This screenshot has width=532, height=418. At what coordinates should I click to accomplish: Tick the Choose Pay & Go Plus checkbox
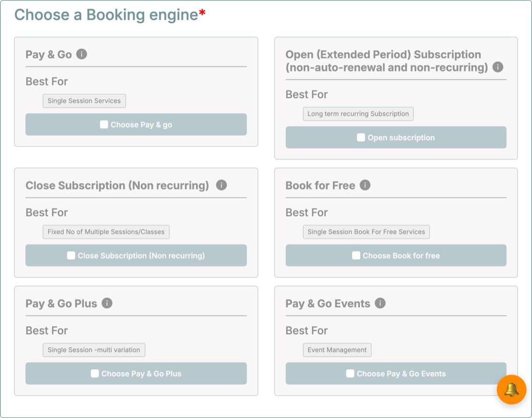(x=95, y=373)
